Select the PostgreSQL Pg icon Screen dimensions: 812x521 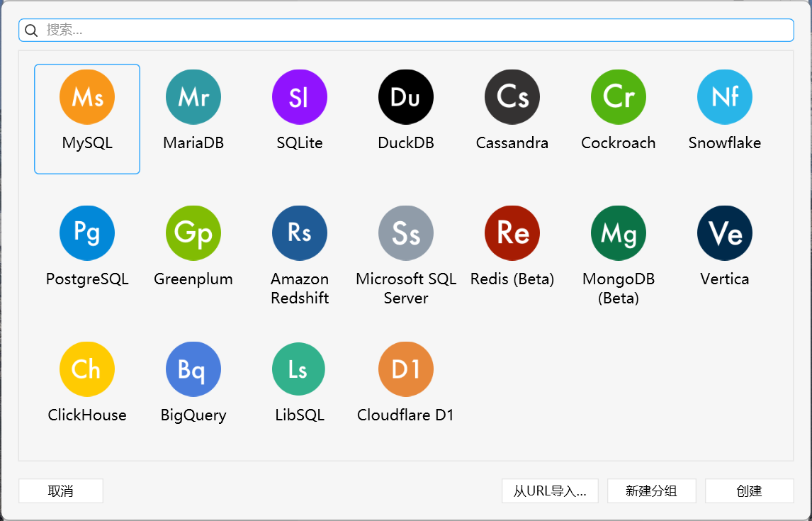click(87, 233)
